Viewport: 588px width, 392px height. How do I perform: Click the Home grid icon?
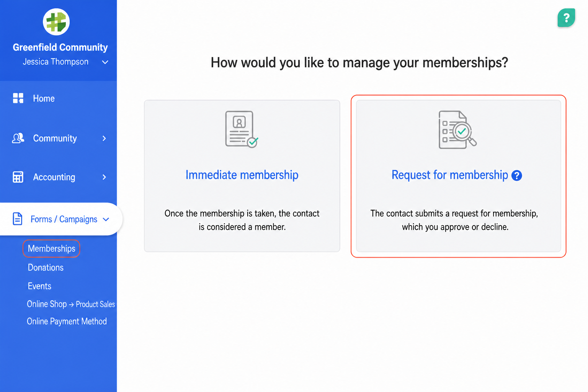tap(18, 98)
